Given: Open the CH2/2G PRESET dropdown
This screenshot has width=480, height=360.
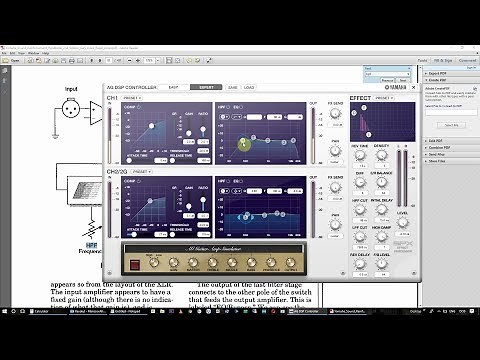Looking at the screenshot, I should pos(142,172).
